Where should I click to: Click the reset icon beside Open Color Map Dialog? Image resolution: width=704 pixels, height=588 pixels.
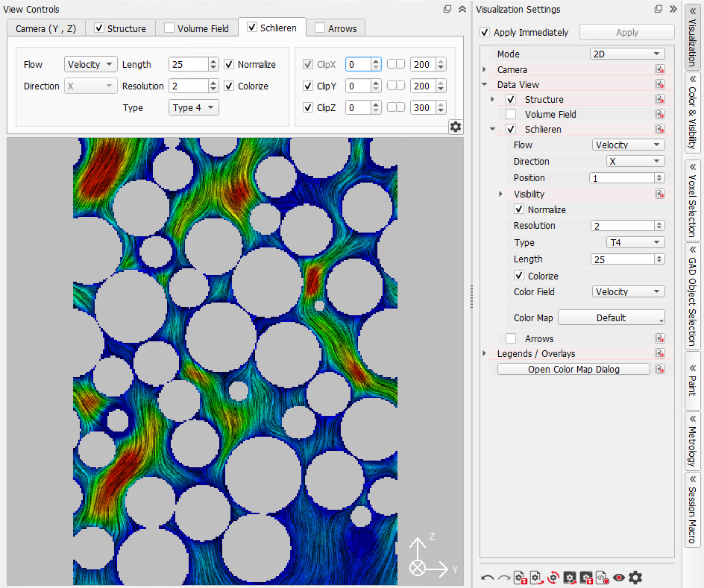tap(659, 369)
